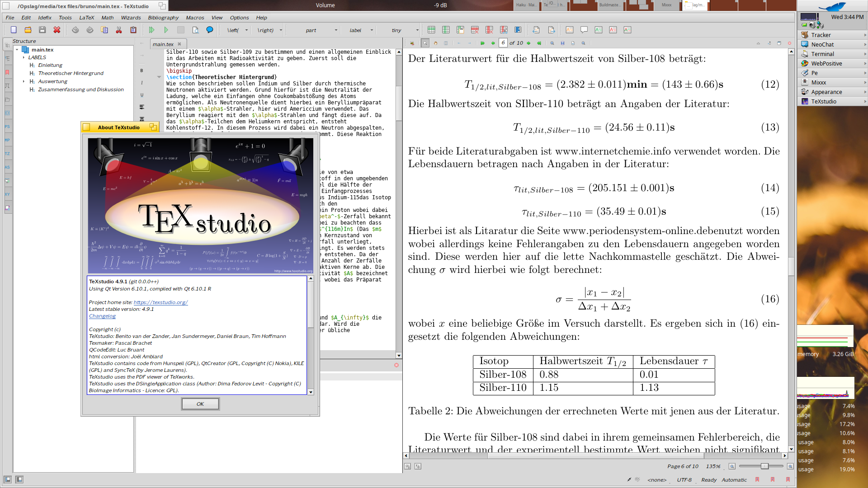868x488 pixels.
Task: Open the part sectioning dropdown
Action: [x=336, y=30]
